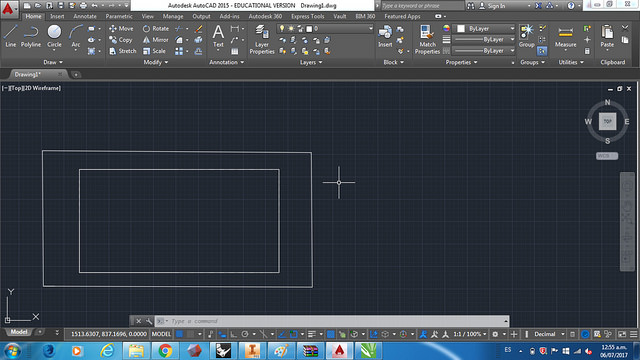Activate the Arc tool
Image resolution: width=640 pixels, height=360 pixels.
[76, 37]
